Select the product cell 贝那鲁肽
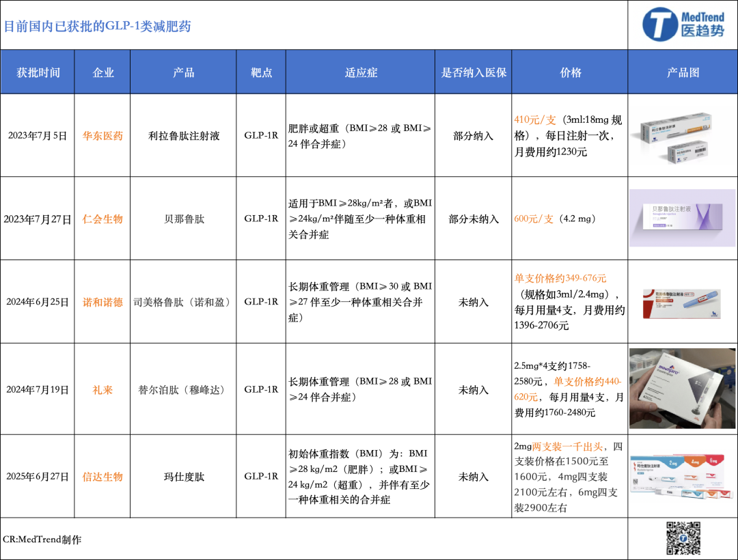The image size is (738, 560). click(x=184, y=219)
